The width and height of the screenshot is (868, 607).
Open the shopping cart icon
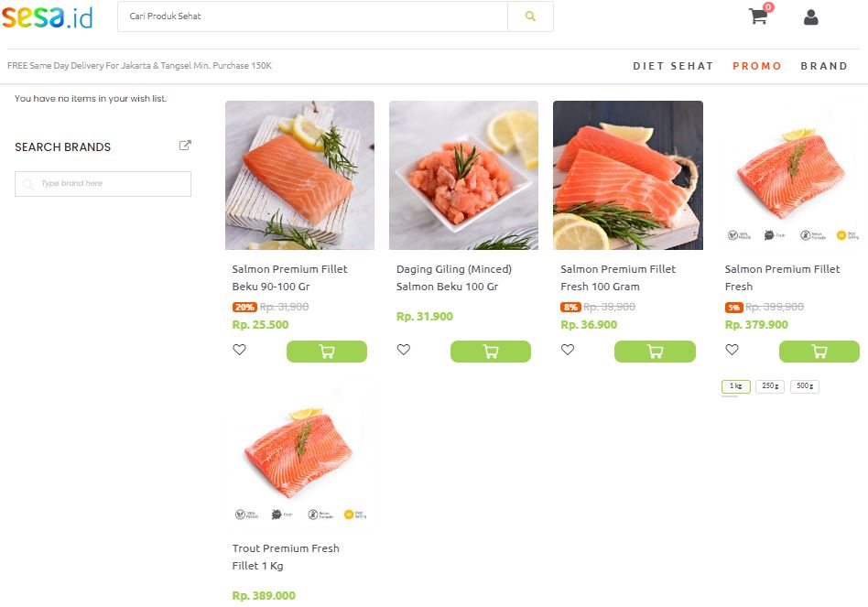point(756,17)
